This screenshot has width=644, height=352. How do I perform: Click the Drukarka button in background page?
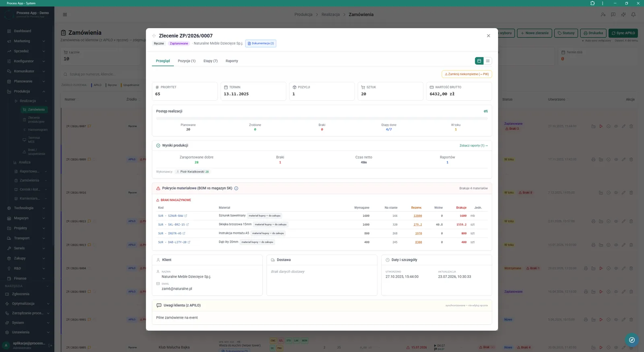click(x=593, y=33)
